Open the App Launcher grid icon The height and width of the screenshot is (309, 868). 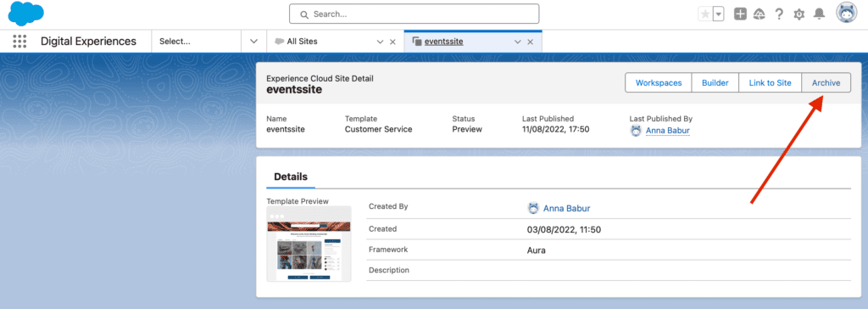click(19, 42)
